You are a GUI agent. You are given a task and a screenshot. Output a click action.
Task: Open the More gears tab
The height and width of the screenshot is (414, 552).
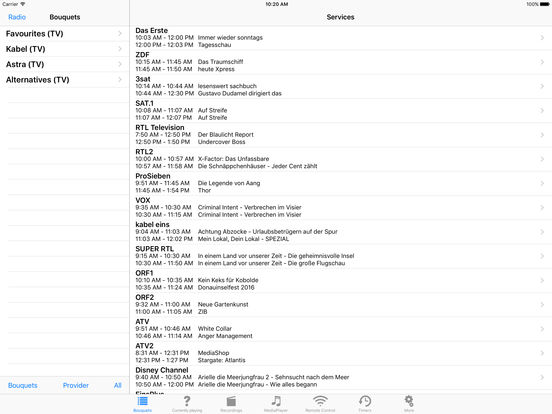pyautogui.click(x=409, y=401)
